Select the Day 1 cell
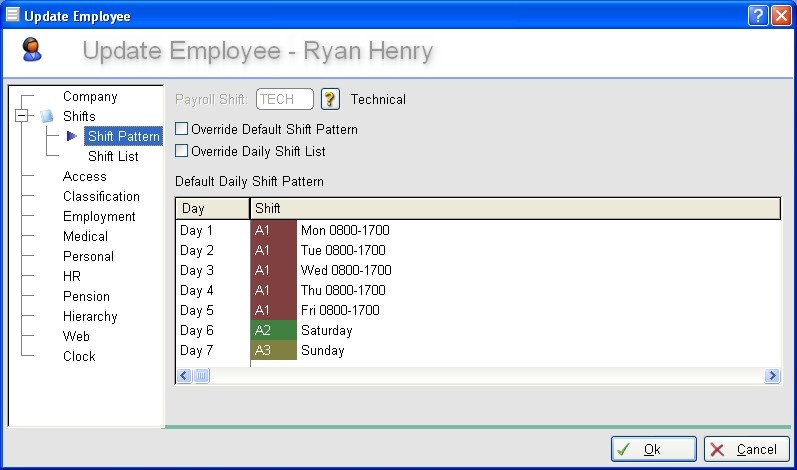The height and width of the screenshot is (470, 797). pyautogui.click(x=212, y=230)
